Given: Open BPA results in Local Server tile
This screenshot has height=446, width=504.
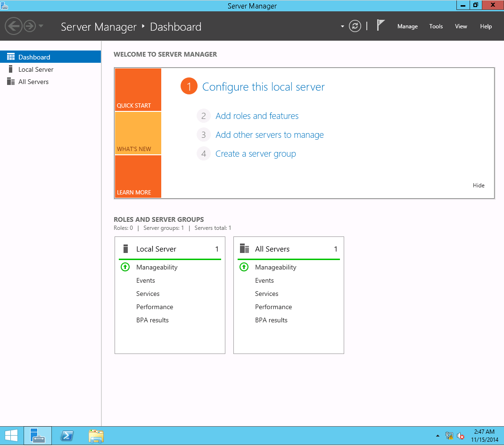Looking at the screenshot, I should 152,320.
